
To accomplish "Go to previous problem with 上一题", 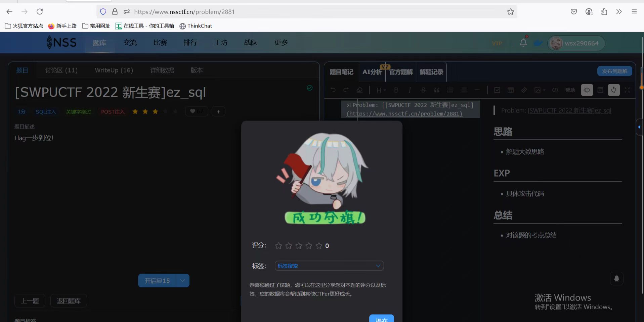I will pos(30,301).
